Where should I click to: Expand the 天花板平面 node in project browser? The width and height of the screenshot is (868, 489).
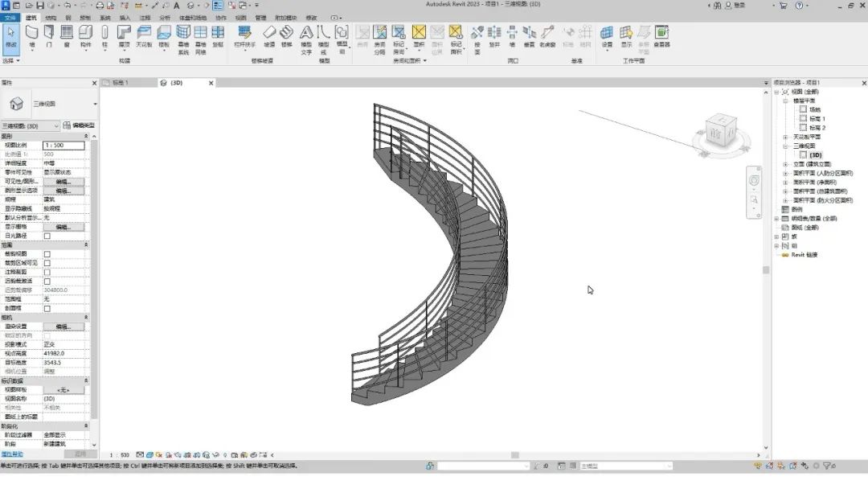coord(785,137)
